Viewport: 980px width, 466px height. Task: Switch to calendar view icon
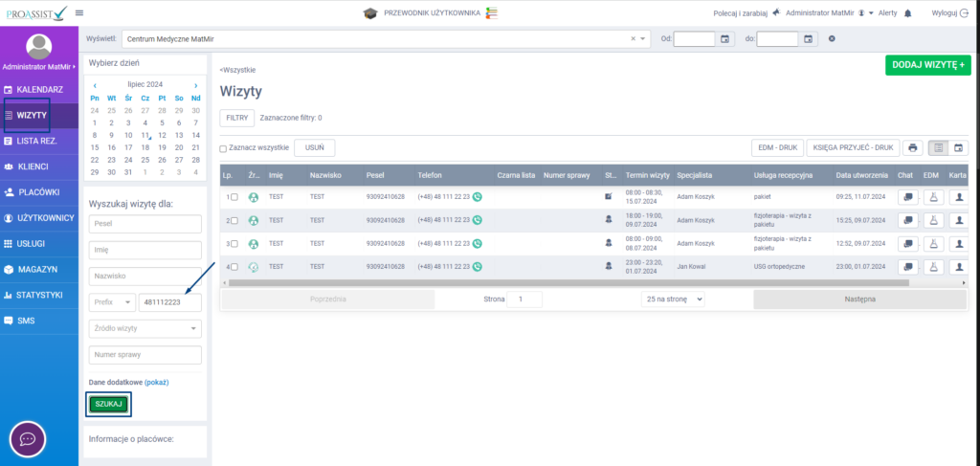coord(957,148)
